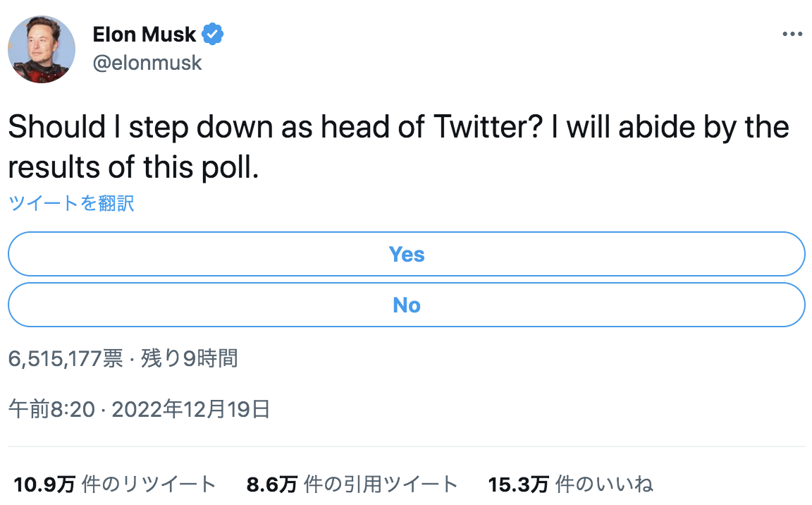Open the Elon Musk display name
This screenshot has height=505, width=812.
(x=144, y=35)
